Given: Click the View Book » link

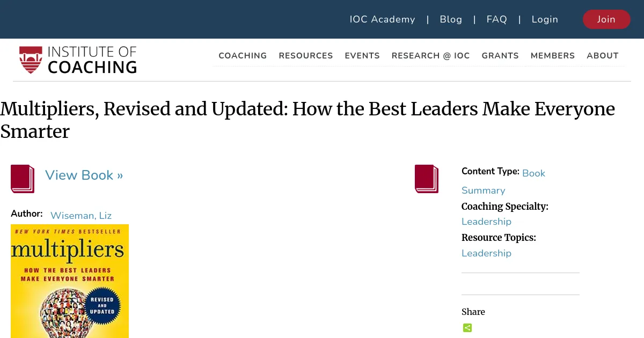Looking at the screenshot, I should (x=84, y=175).
